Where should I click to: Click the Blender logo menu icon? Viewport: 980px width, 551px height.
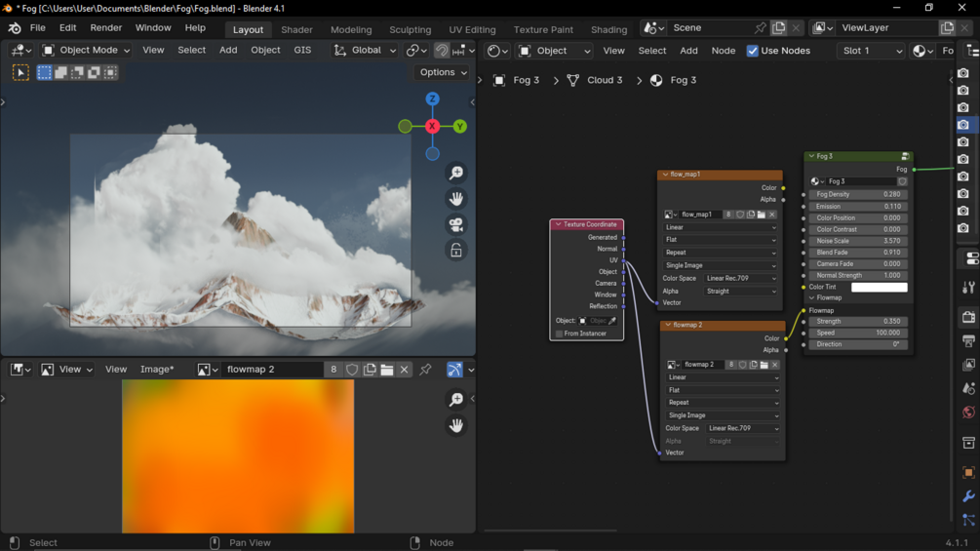(x=15, y=28)
